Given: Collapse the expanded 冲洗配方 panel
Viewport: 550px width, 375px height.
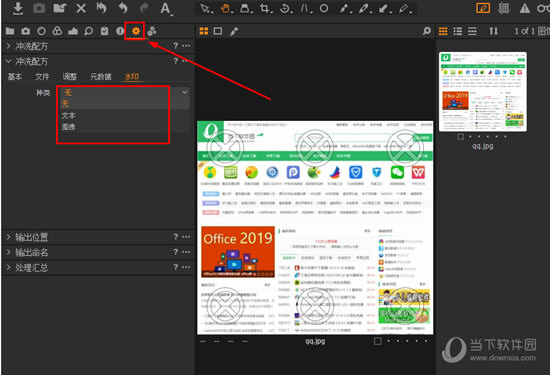Looking at the screenshot, I should (x=8, y=61).
